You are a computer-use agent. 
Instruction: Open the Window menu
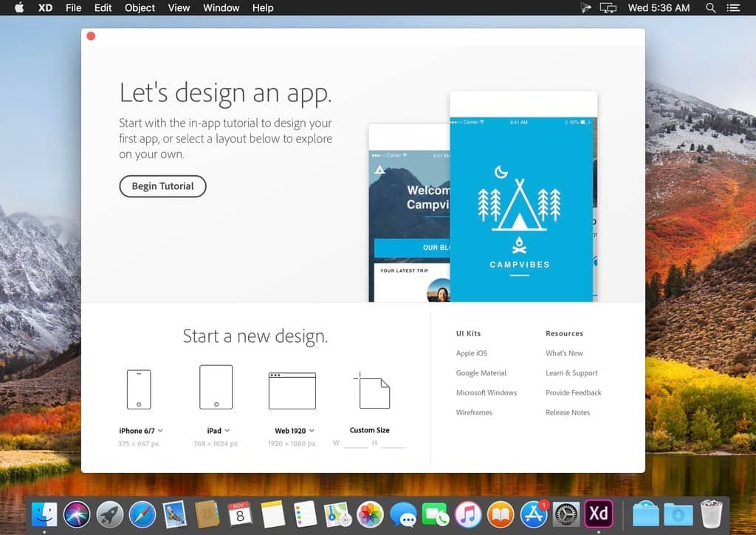[x=221, y=7]
